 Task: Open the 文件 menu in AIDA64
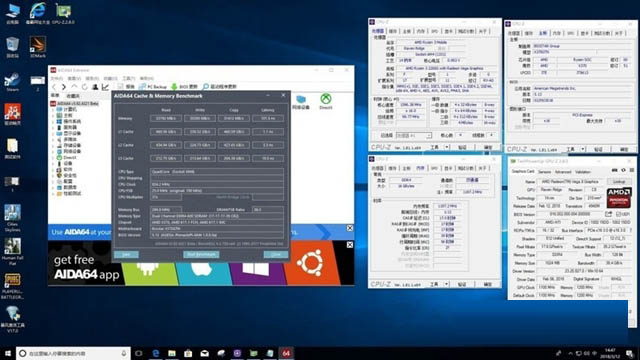(x=56, y=78)
